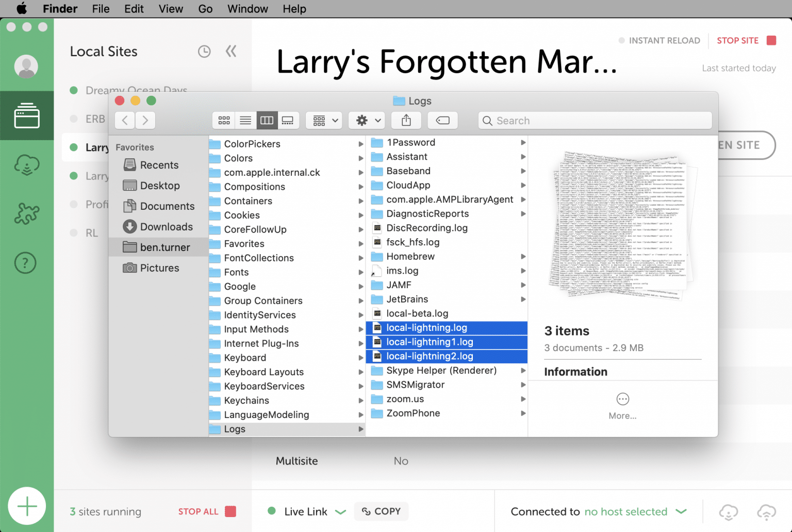Viewport: 792px width, 532px height.
Task: Open your account avatar icon
Action: click(x=27, y=66)
